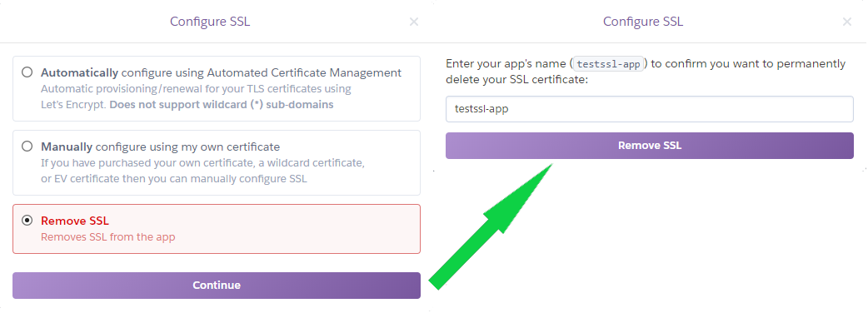Select the Automatically configure radio button
The image size is (868, 318).
click(x=27, y=72)
